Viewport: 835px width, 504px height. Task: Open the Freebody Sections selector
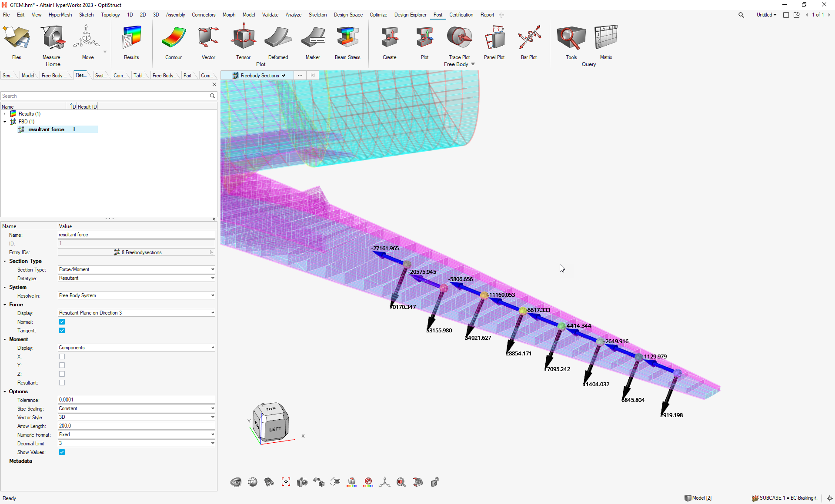point(259,76)
